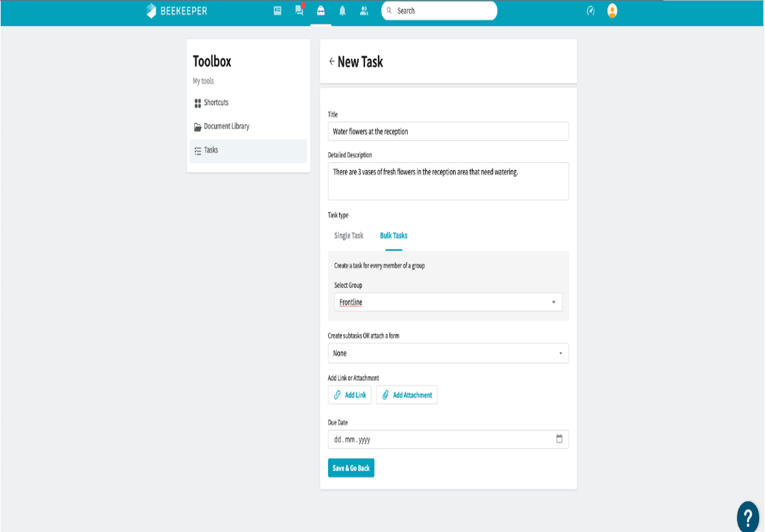Screen dimensions: 765x532
Task: Click the dashboard speedometer icon
Action: click(590, 10)
